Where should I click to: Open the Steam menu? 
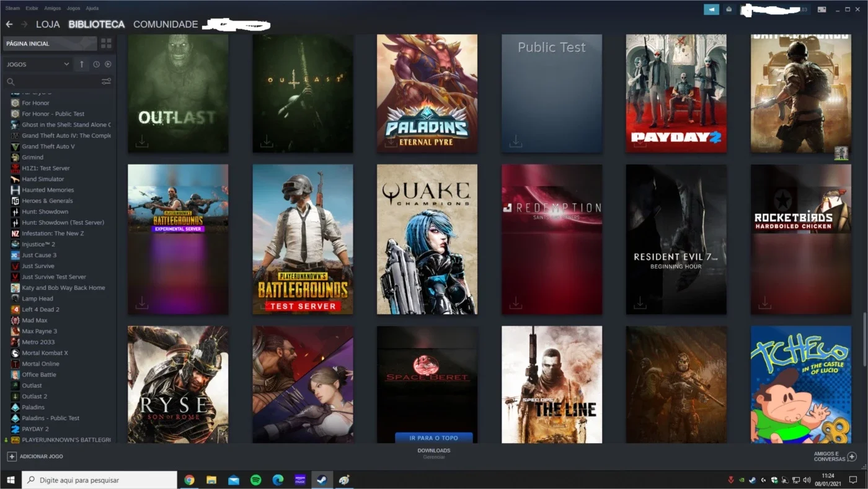tap(12, 9)
